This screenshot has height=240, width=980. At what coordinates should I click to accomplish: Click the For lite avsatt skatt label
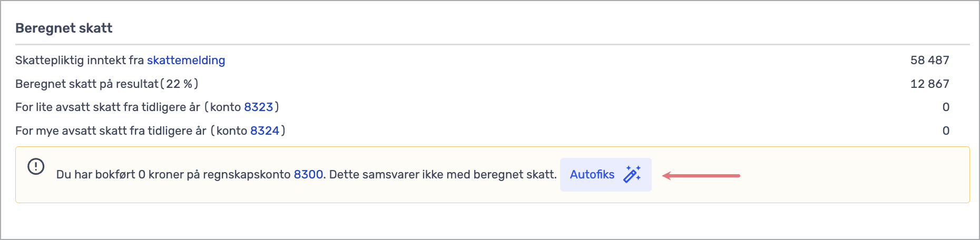click(x=108, y=107)
